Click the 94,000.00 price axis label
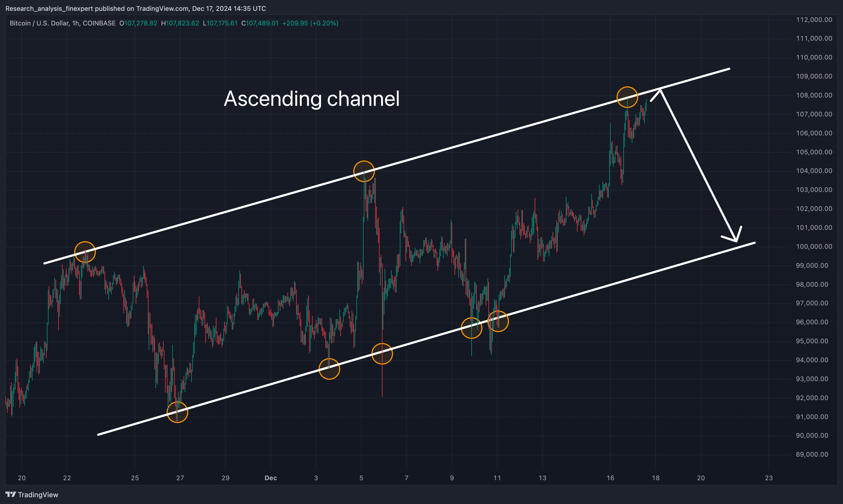Image resolution: width=843 pixels, height=504 pixels. [x=812, y=360]
